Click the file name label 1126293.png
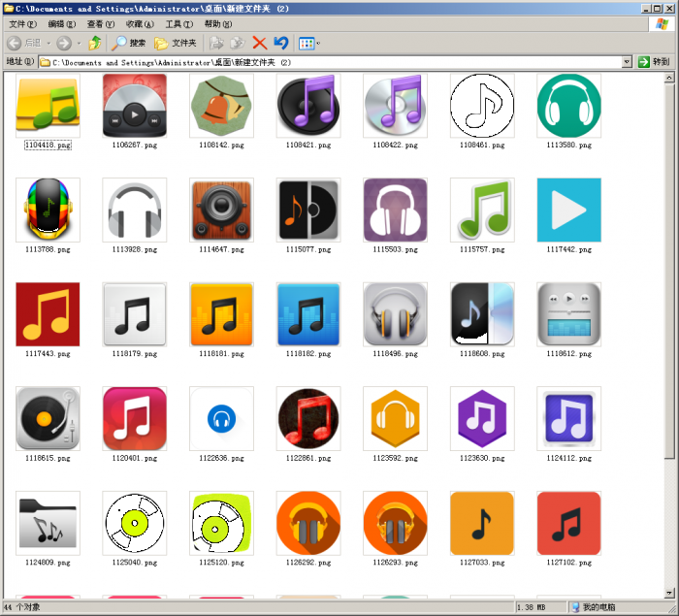Image resolution: width=679 pixels, height=616 pixels. click(x=396, y=563)
